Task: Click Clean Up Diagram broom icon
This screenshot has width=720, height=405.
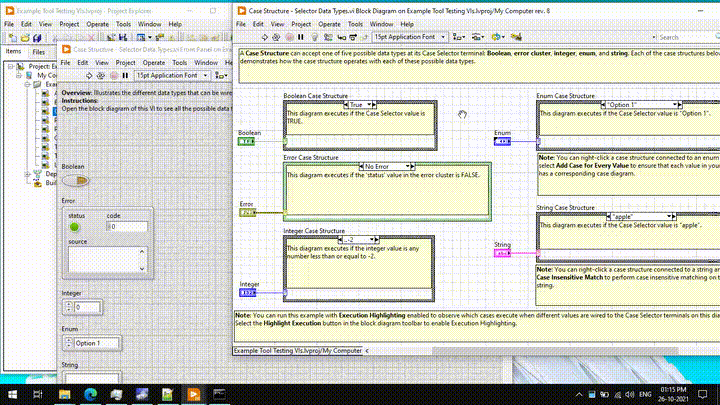Action: point(516,37)
